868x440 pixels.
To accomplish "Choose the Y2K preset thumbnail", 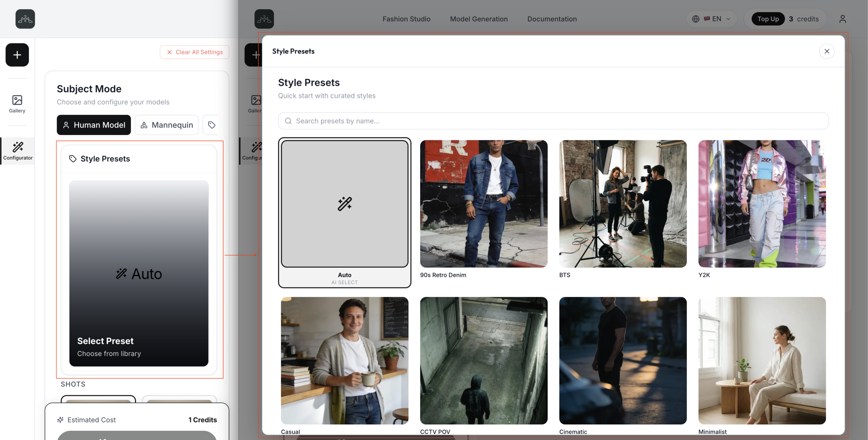I will point(762,204).
